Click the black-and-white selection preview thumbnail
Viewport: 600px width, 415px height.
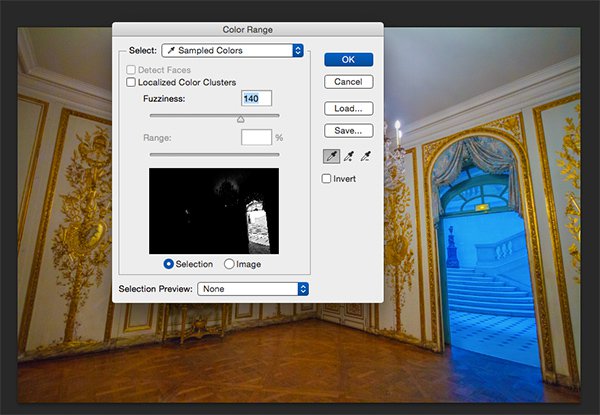pyautogui.click(x=214, y=210)
